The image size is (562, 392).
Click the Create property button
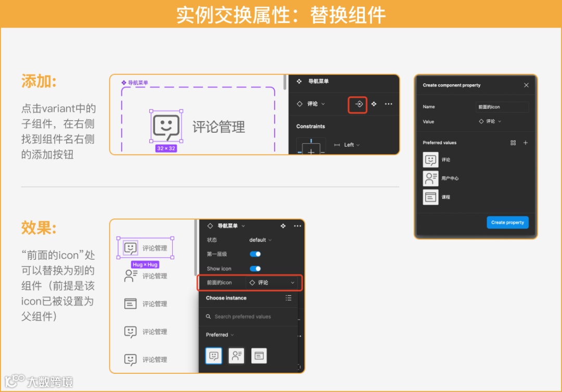coord(507,222)
